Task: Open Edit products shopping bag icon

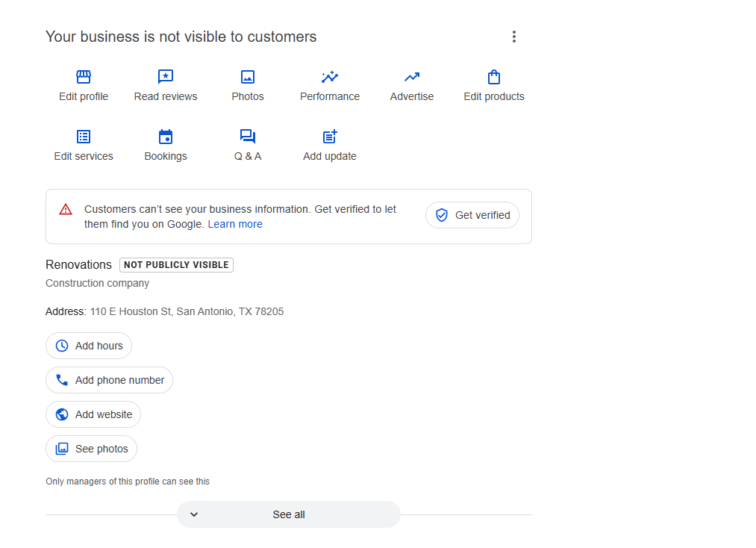Action: [x=494, y=77]
